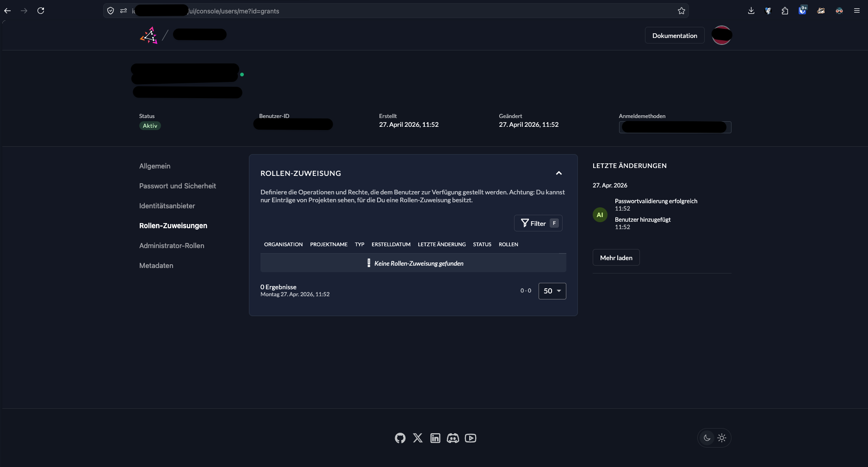This screenshot has width=868, height=467.
Task: Click the Mehr laden button
Action: pyautogui.click(x=616, y=258)
